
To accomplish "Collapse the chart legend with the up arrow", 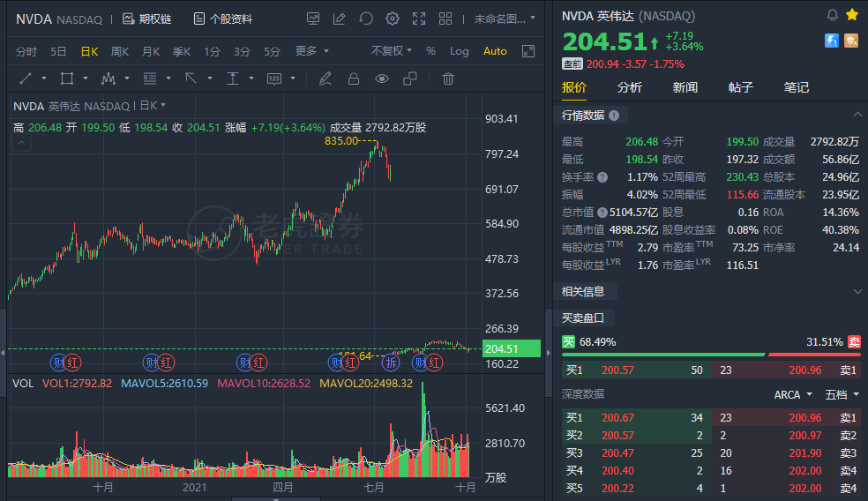I will click(21, 143).
